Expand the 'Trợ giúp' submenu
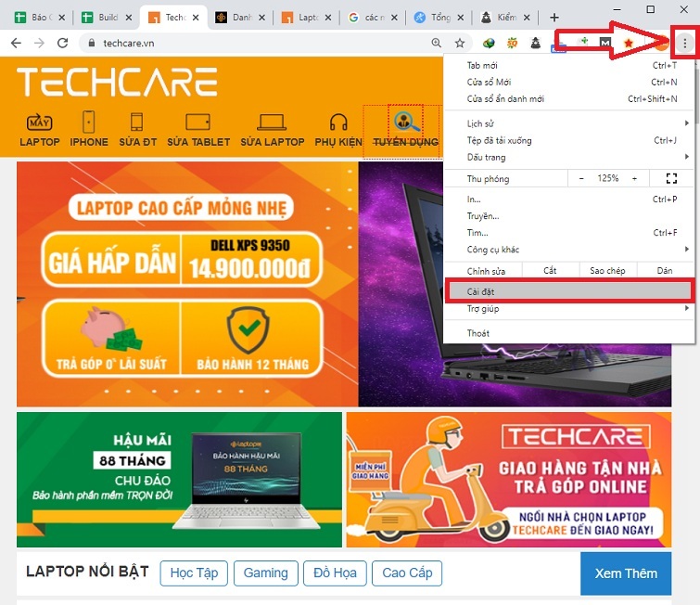Image resolution: width=700 pixels, height=605 pixels. [569, 308]
